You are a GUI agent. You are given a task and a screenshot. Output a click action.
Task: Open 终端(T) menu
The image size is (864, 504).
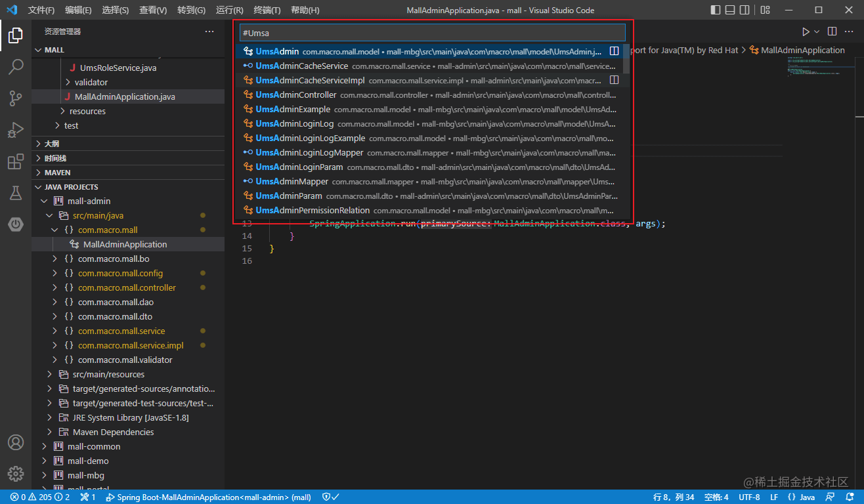[x=267, y=10]
